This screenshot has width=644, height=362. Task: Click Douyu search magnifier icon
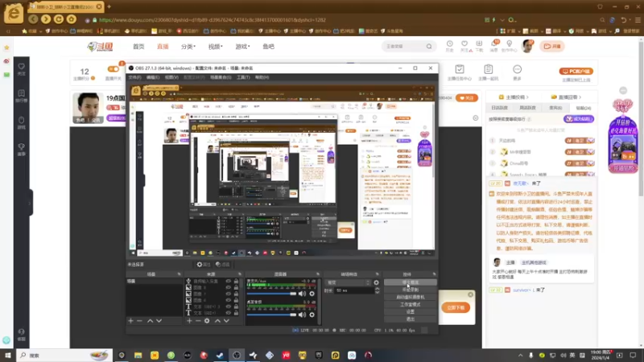(429, 47)
